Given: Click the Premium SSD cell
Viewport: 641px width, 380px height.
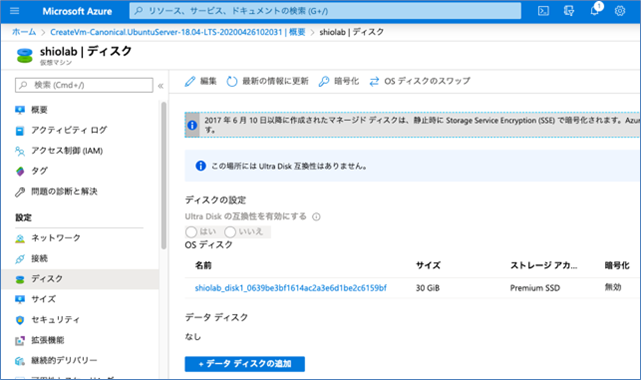Looking at the screenshot, I should coord(535,288).
